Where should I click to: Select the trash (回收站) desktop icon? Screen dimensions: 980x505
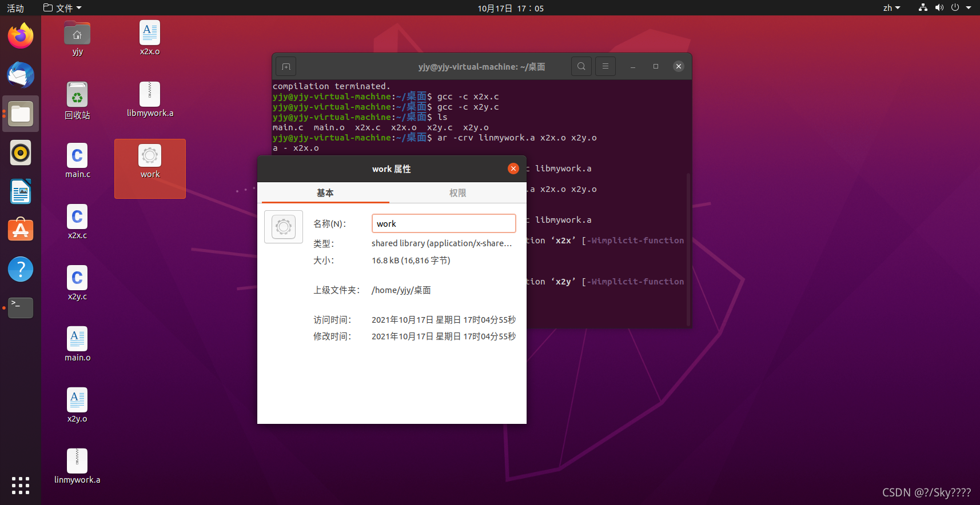coord(77,101)
